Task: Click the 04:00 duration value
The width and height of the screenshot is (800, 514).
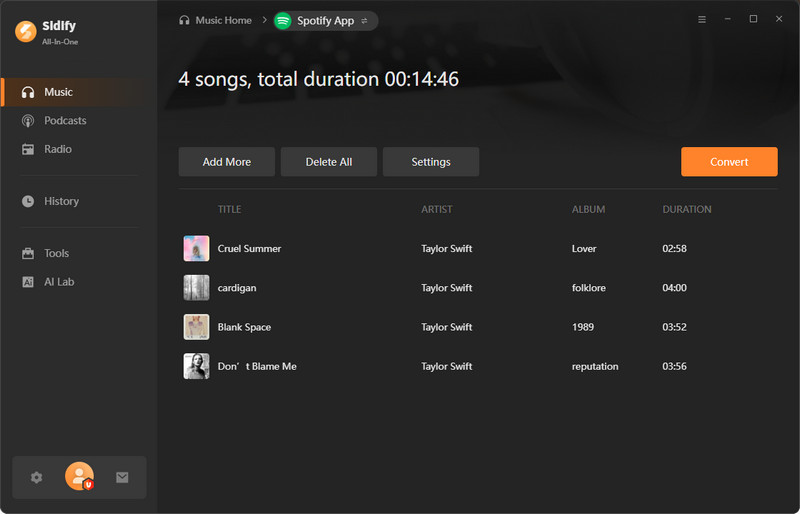Action: click(674, 288)
